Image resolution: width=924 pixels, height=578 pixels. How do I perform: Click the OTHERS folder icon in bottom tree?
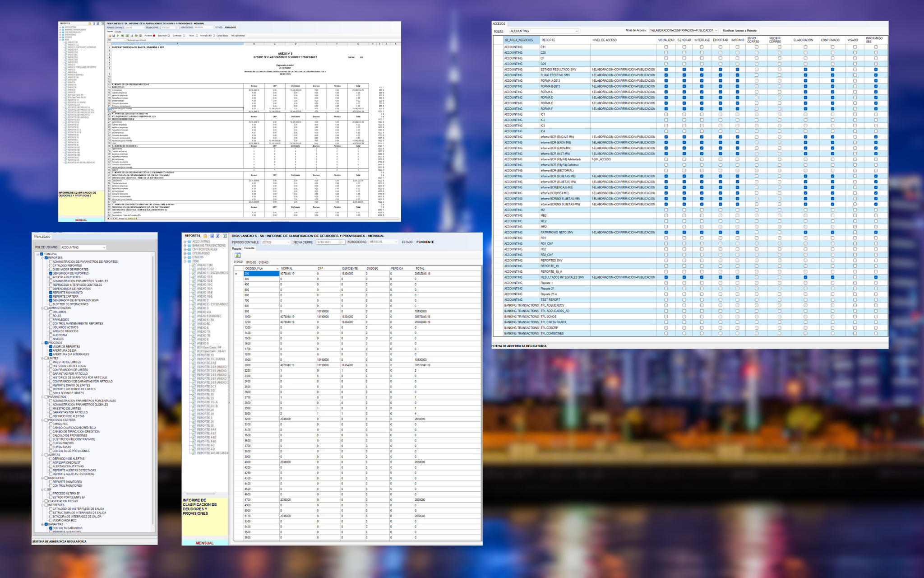point(189,257)
